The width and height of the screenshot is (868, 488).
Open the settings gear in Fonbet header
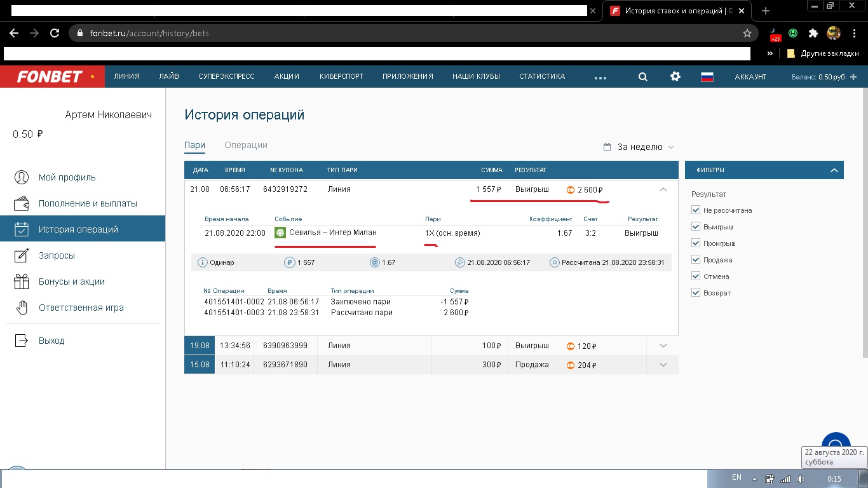tap(675, 76)
